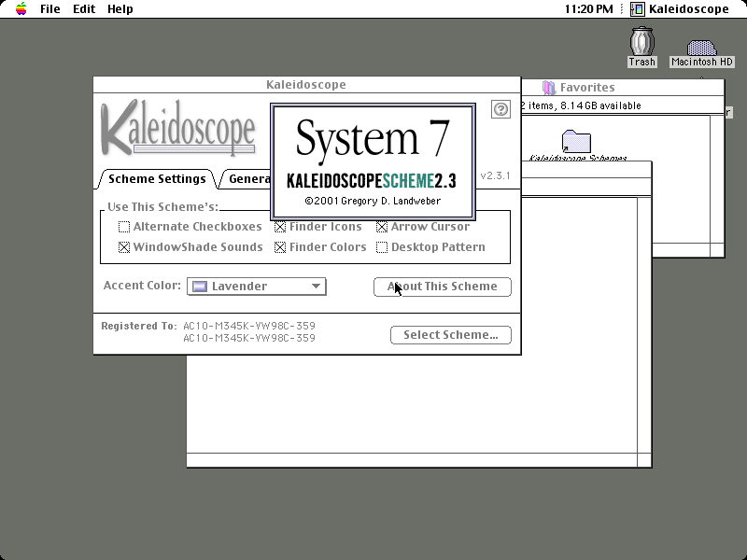This screenshot has height=560, width=747.
Task: Enable the Desktop Pattern checkbox
Action: [x=382, y=247]
